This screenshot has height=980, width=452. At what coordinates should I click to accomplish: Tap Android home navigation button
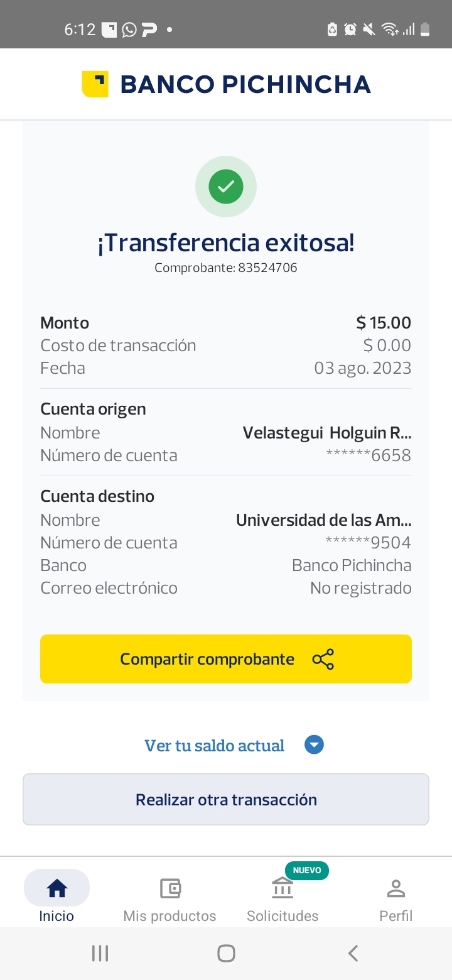[226, 953]
